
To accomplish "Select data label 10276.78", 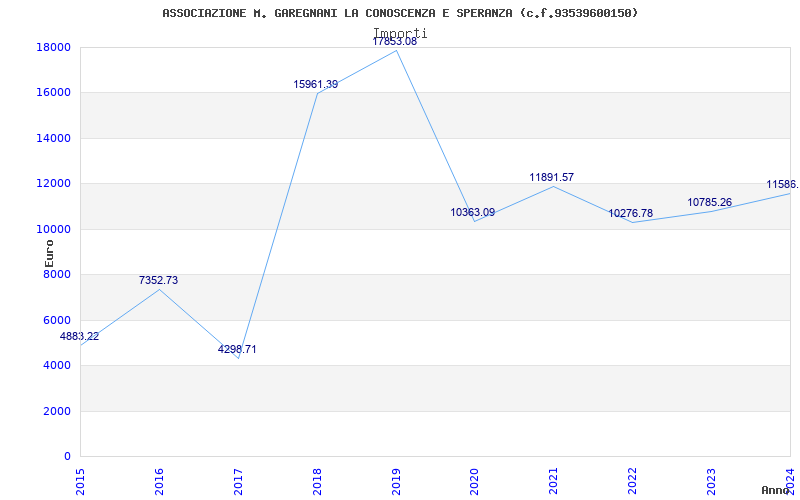I will [x=631, y=213].
